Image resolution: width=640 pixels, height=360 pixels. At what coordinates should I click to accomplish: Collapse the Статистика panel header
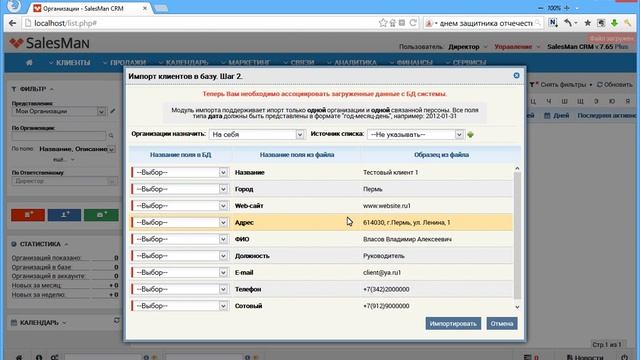[x=40, y=244]
